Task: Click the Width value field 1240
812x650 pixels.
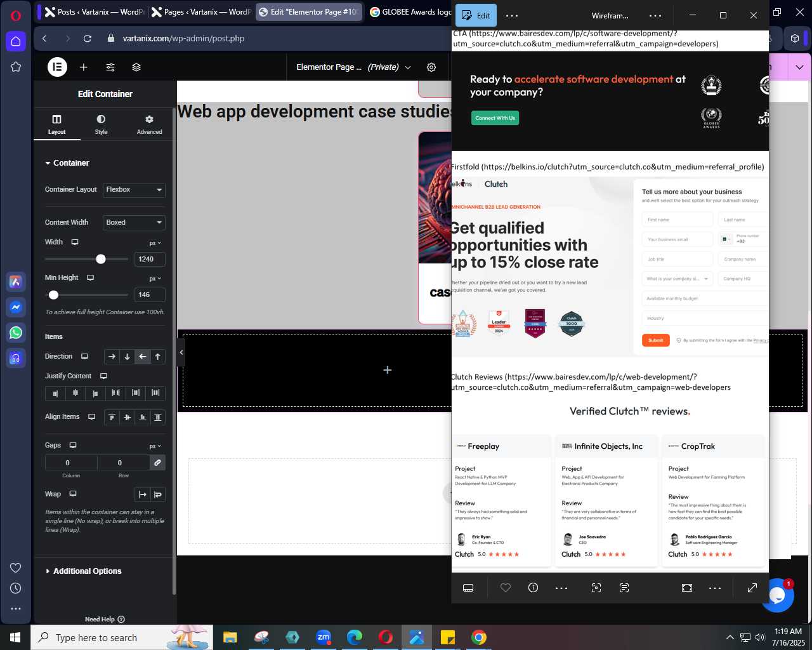Action: point(150,259)
